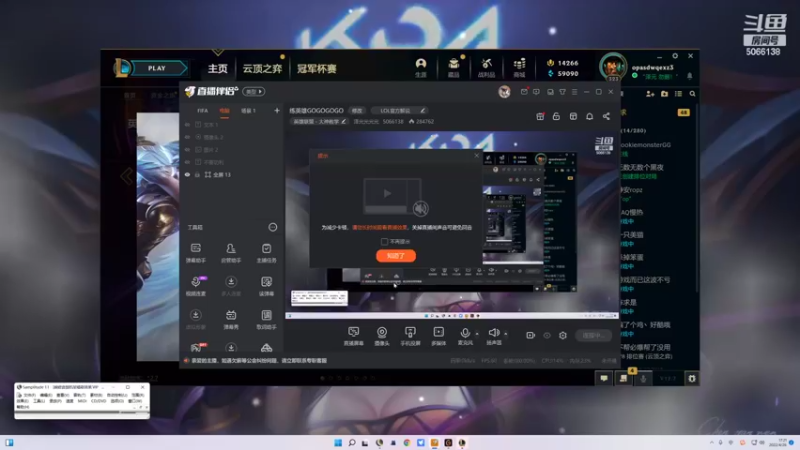Click the greyed download tool in the second toolbox row
Screen dimensions: 800x450
(231, 286)
